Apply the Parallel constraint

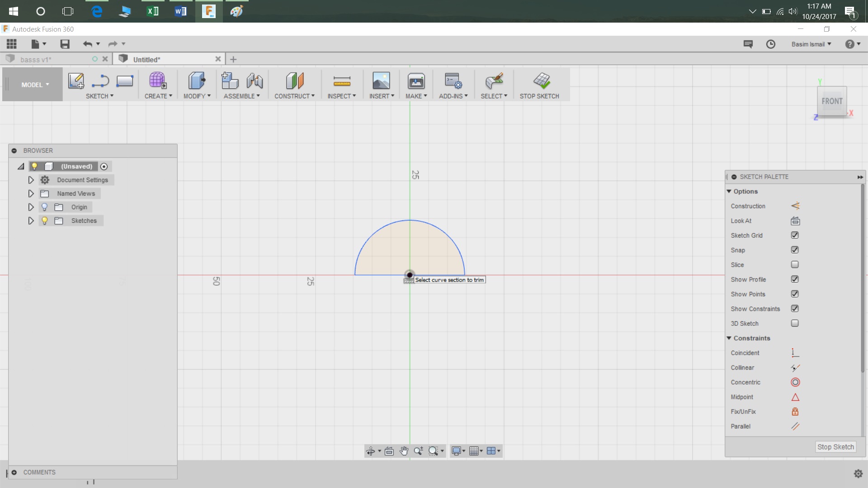795,427
